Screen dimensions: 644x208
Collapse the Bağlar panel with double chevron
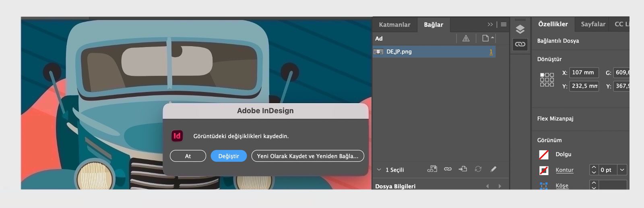[x=490, y=24]
